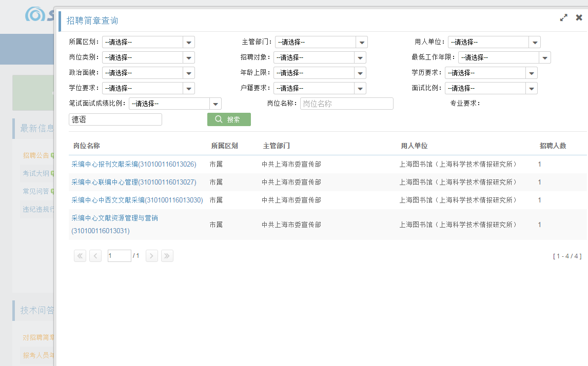588x366 pixels.
Task: Click the 岗位名称 input field
Action: pyautogui.click(x=347, y=104)
